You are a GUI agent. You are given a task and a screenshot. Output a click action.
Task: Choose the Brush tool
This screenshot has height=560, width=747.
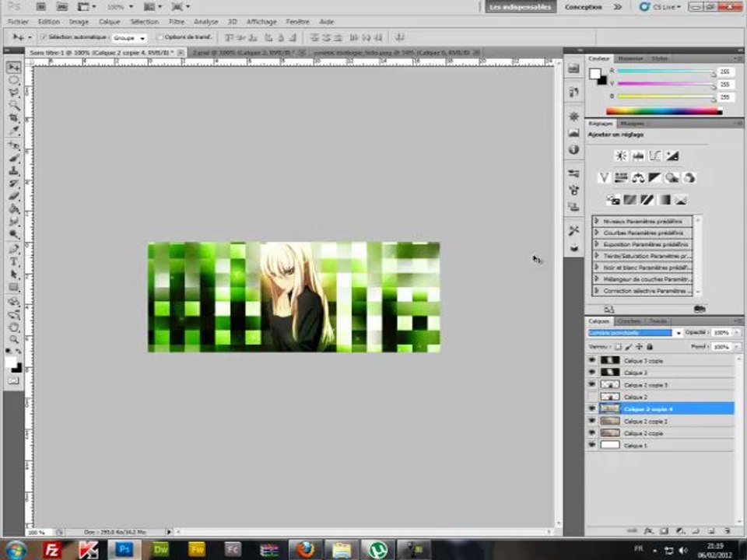click(x=14, y=158)
